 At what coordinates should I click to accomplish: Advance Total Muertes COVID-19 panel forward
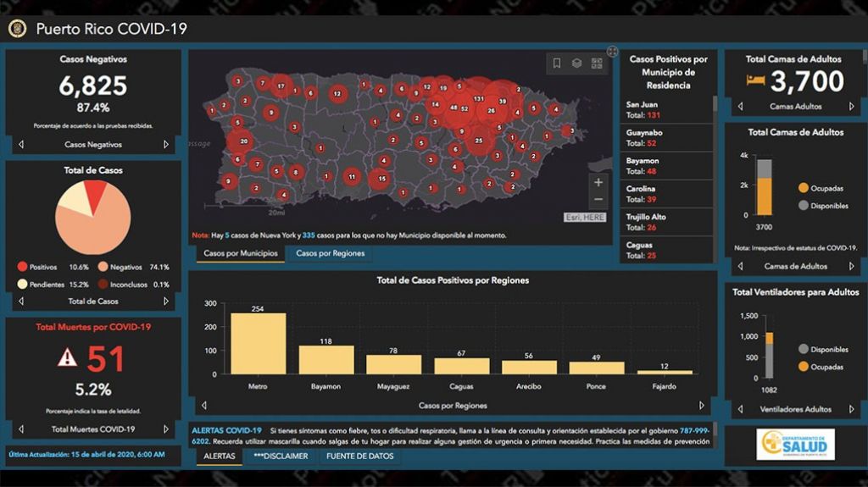coord(166,429)
